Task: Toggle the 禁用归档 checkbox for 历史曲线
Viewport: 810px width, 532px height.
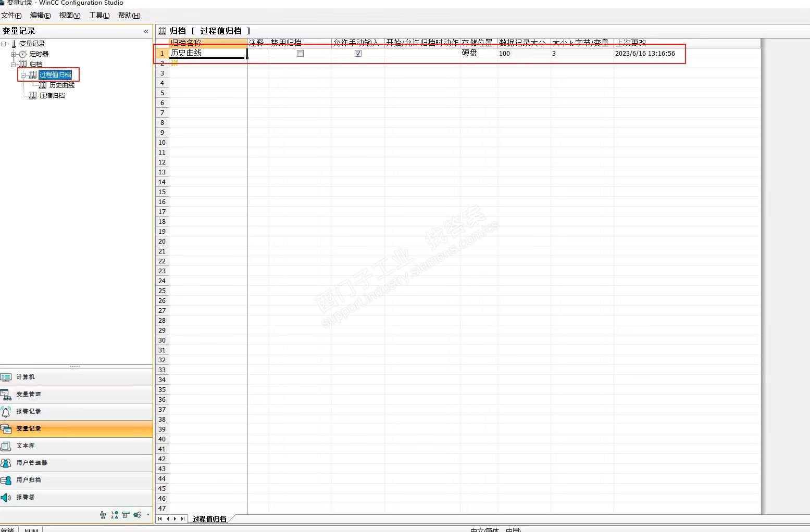Action: click(300, 53)
